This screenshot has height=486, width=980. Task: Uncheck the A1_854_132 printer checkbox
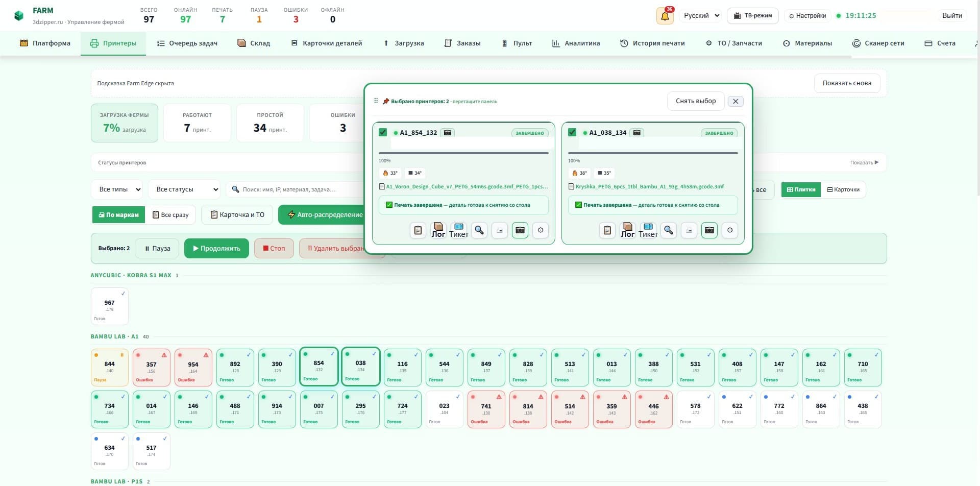383,132
